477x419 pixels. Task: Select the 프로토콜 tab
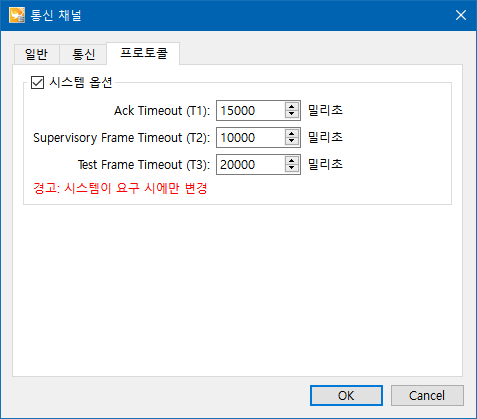coord(143,53)
